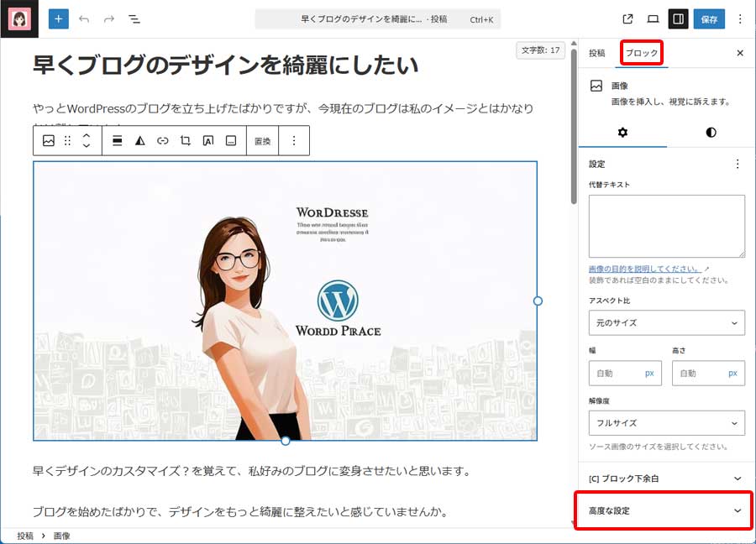Switch to the 投稿 tab in sidebar
Viewport: 756px width, 544px height.
pyautogui.click(x=596, y=53)
